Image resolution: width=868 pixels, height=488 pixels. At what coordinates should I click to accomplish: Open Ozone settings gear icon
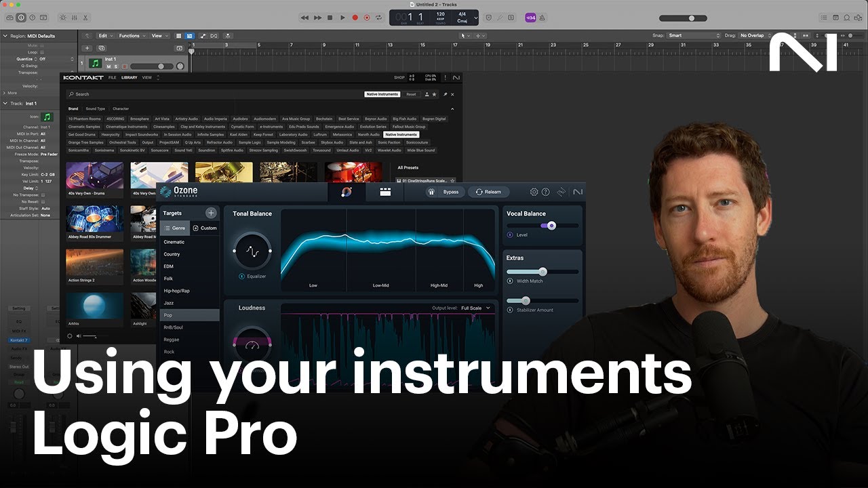(x=534, y=192)
